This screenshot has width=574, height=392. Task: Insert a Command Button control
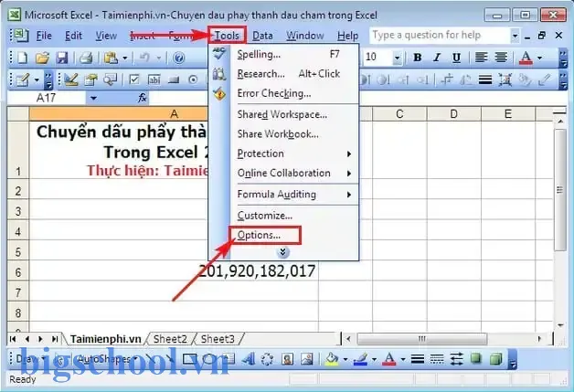(173, 79)
